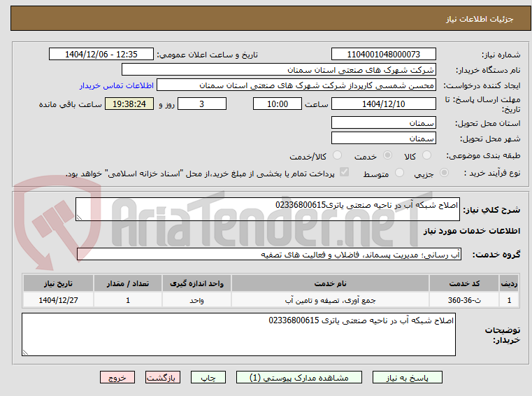Click the نام خدمت column header
Screen dimensions: 532x396
[x=330, y=283]
